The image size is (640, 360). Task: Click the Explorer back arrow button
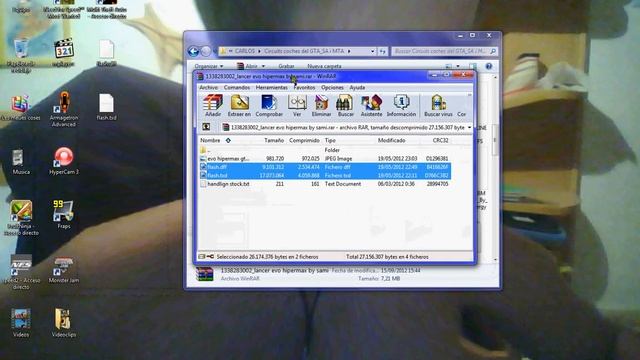pyautogui.click(x=193, y=51)
